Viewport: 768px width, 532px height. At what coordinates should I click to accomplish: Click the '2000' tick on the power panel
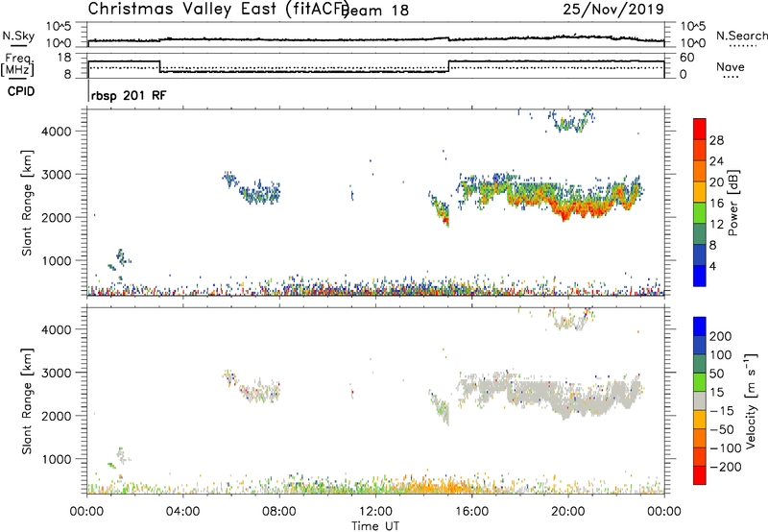click(57, 217)
